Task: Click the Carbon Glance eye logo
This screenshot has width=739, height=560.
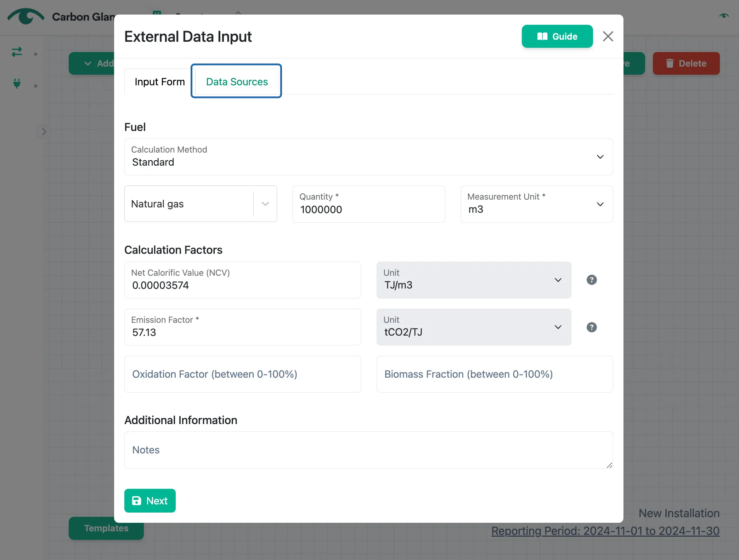Action: (26, 16)
